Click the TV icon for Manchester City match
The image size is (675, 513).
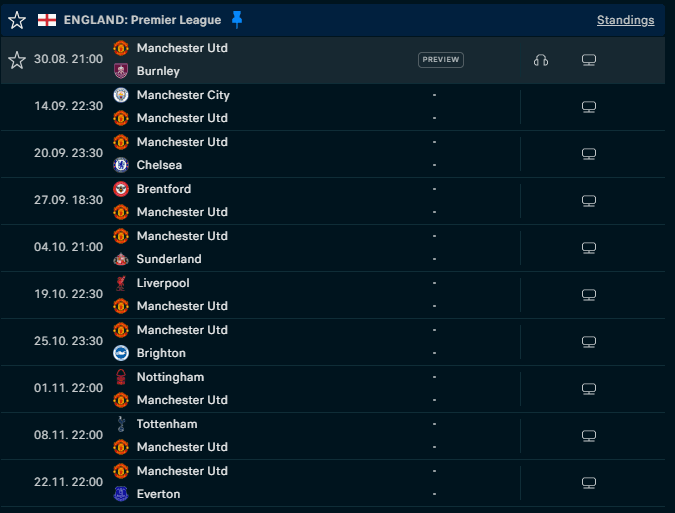589,107
